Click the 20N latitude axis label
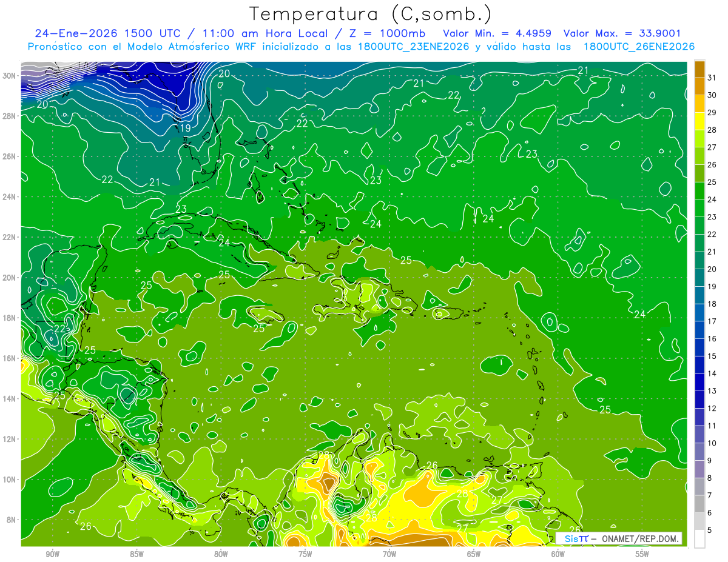This screenshot has height=562, width=728. (10, 278)
